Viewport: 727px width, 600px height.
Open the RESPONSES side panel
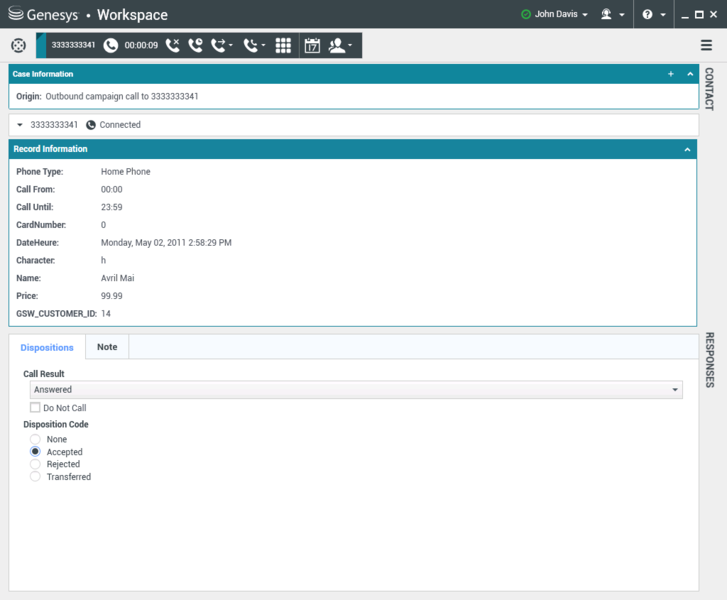click(709, 360)
